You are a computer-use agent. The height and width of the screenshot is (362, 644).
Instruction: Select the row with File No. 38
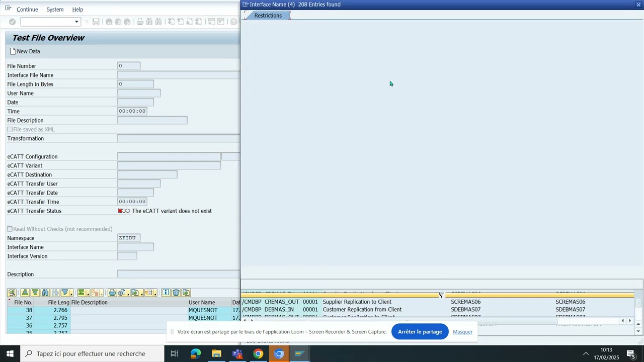click(x=123, y=310)
